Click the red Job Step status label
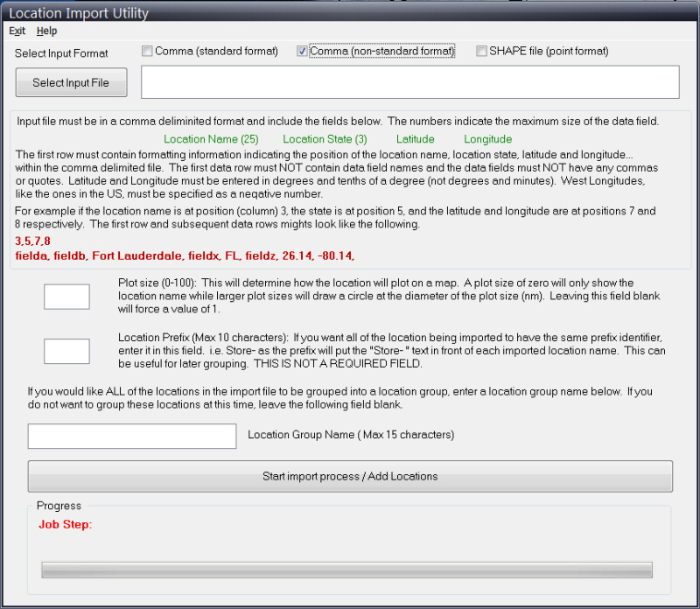 click(66, 526)
